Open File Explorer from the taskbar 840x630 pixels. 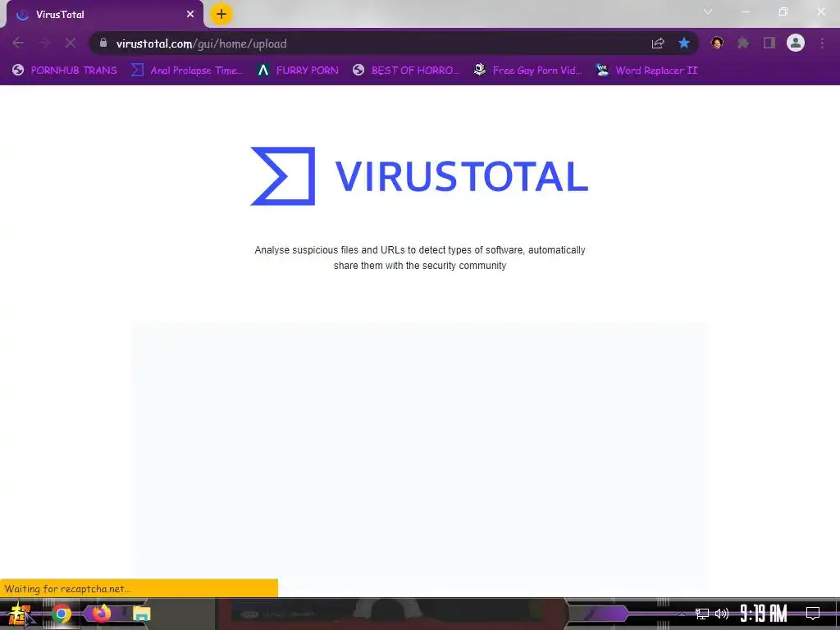[x=141, y=614]
